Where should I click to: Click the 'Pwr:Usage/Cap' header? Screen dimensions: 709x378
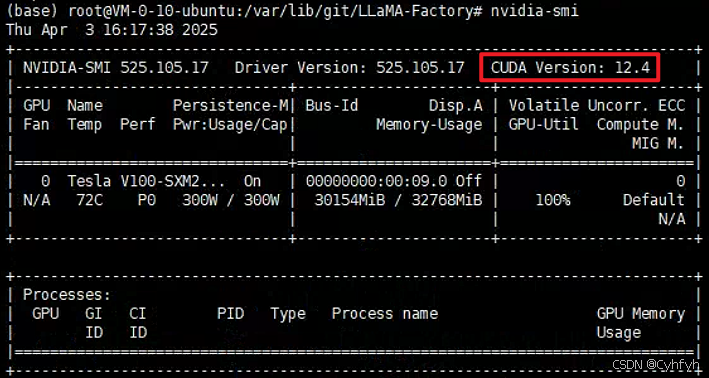point(231,125)
